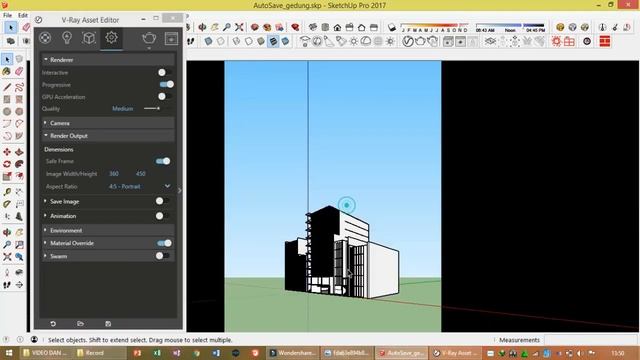
Task: Toggle the GPU Acceleration switch
Action: pos(165,96)
